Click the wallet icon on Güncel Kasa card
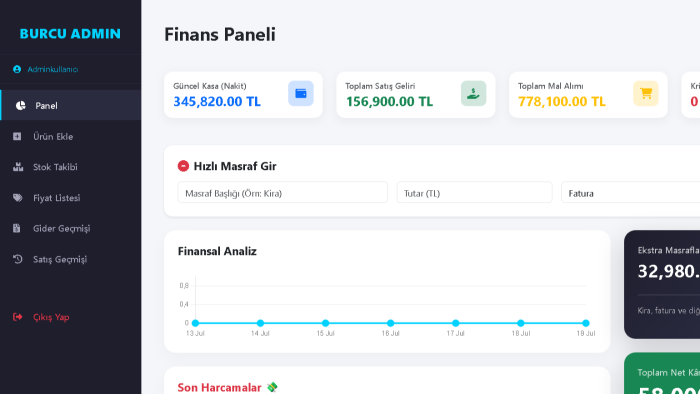The image size is (700, 394). click(x=301, y=93)
